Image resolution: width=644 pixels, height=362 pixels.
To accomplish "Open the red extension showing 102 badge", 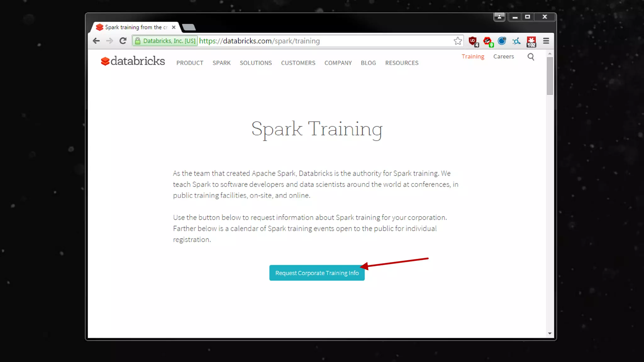I will click(531, 41).
